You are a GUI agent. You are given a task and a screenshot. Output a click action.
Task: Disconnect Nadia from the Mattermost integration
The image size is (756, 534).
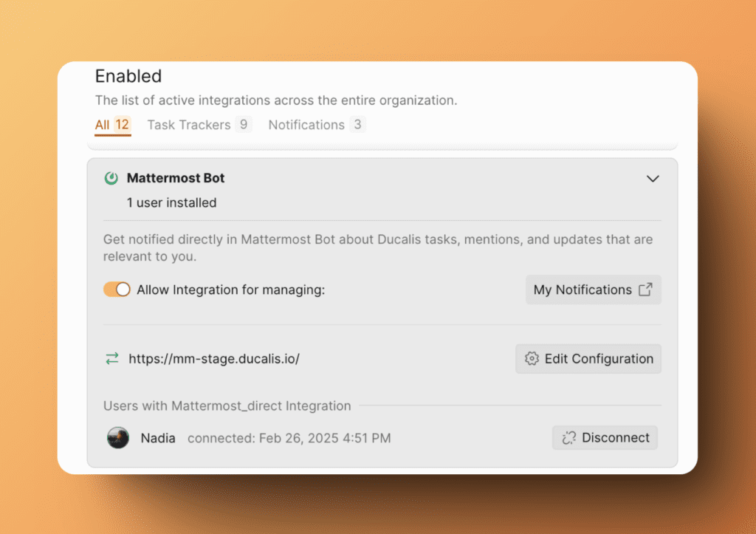pyautogui.click(x=605, y=438)
